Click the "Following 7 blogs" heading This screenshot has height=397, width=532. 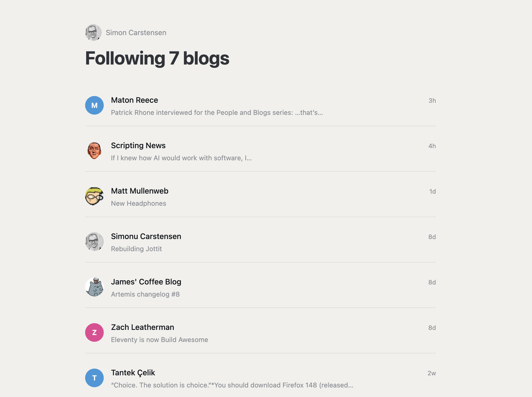tap(157, 58)
